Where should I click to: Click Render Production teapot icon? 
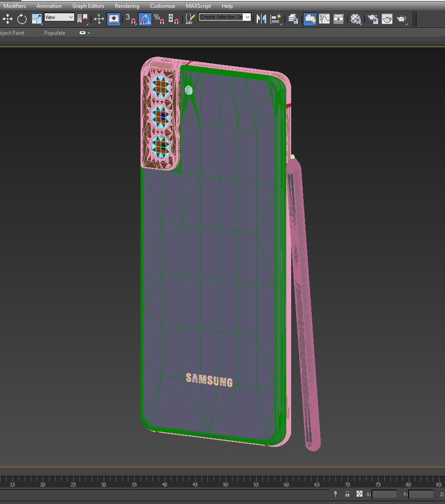point(402,19)
